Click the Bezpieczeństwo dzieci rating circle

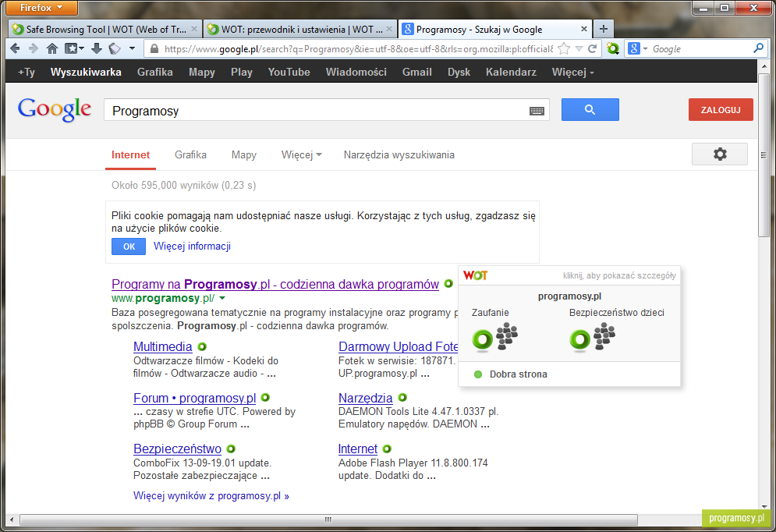(x=580, y=339)
